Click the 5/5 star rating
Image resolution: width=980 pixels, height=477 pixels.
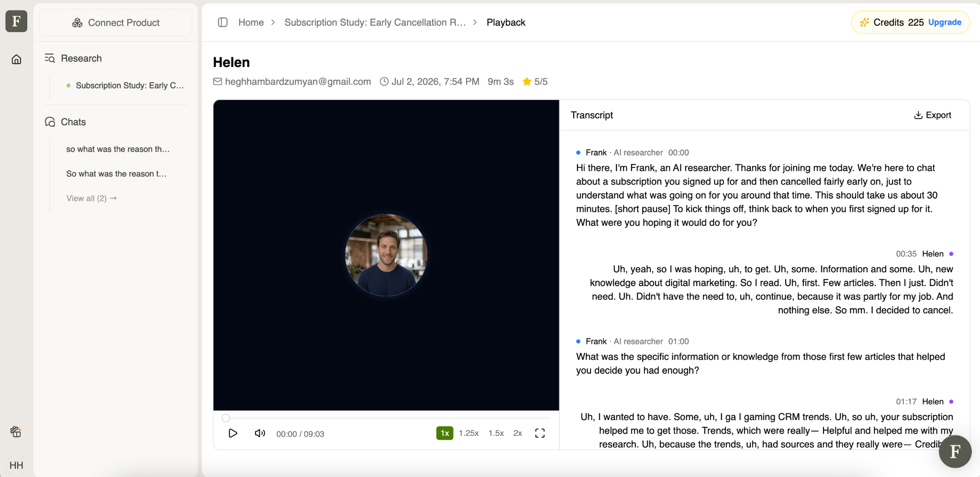535,82
